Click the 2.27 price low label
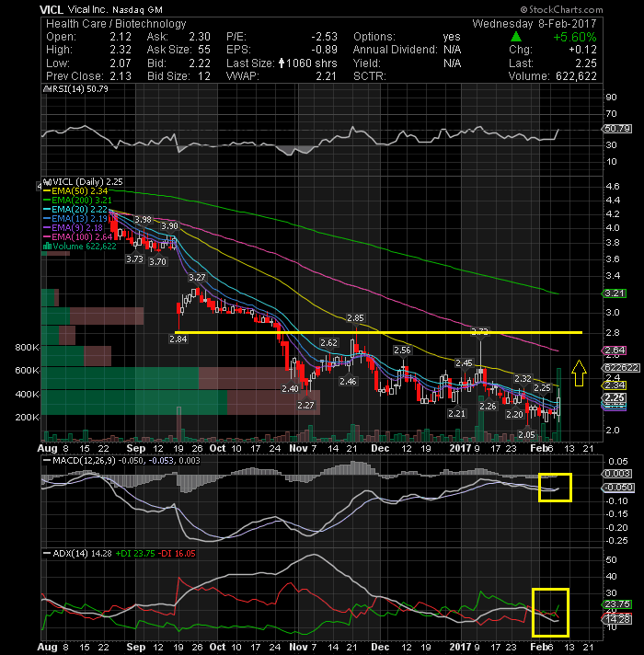Viewport: 644px width, 655px height. pos(305,405)
